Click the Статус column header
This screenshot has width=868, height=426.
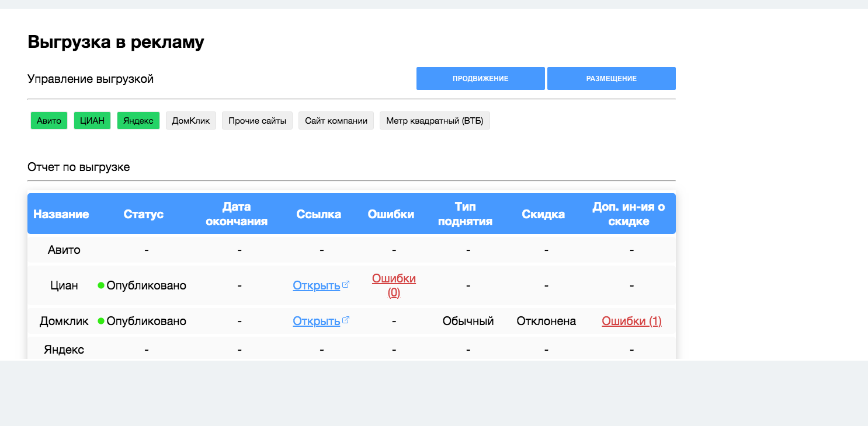click(144, 214)
